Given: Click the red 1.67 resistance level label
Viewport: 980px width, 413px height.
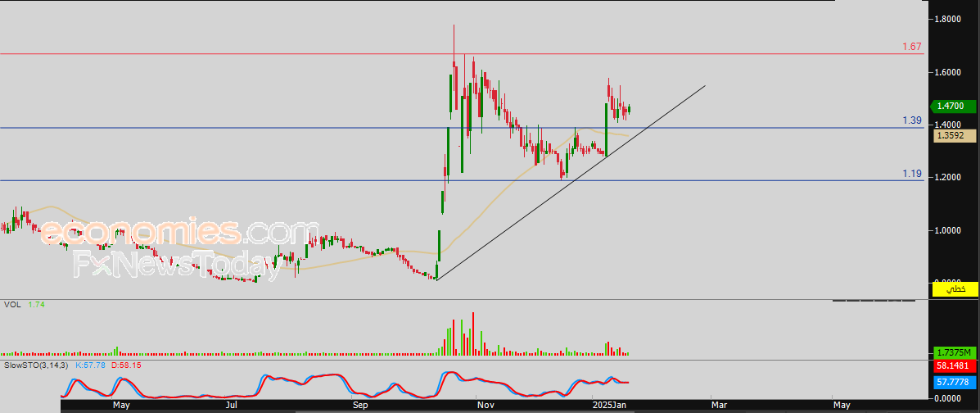Looking at the screenshot, I should point(913,47).
